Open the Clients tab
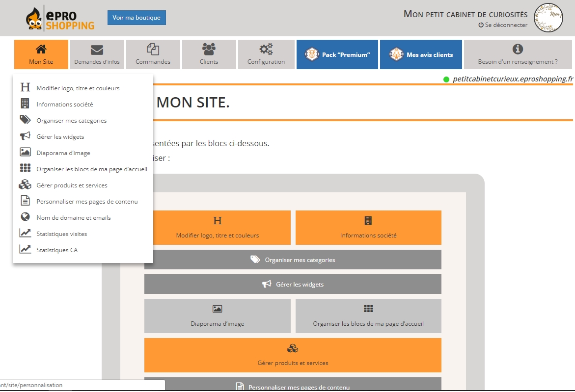Screen dimensions: 575x392 click(209, 54)
